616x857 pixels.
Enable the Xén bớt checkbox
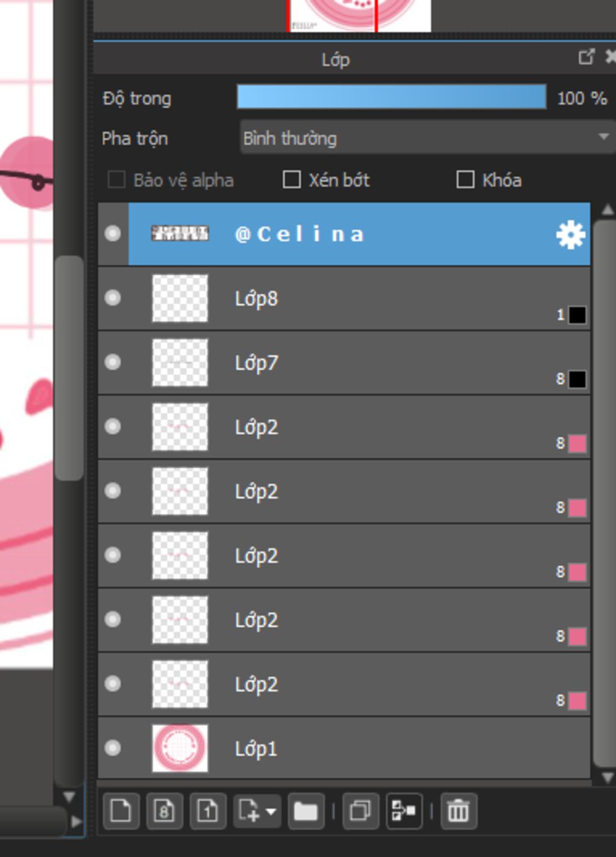coord(292,180)
